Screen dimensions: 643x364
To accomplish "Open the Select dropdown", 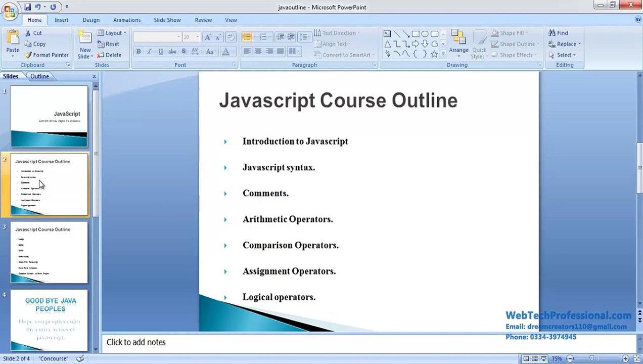I will click(563, 55).
